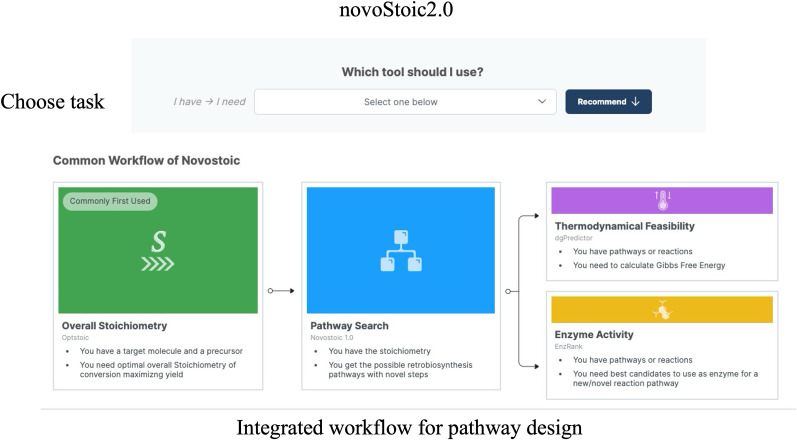Select the Enzyme Activity heading
The image size is (797, 440).
[x=594, y=335]
